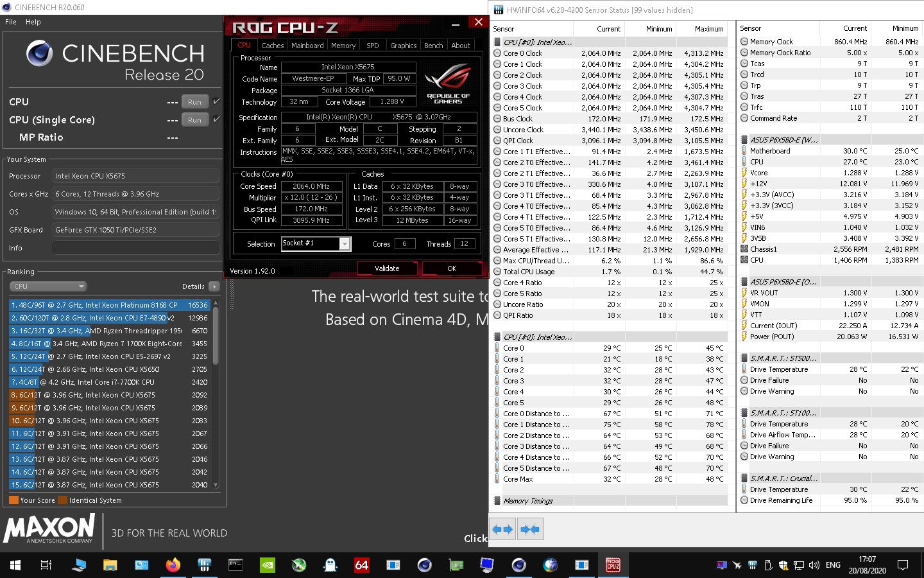This screenshot has height=578, width=924.
Task: Click the CPU [#0] chip icon above Core 0 Clock
Action: tap(497, 42)
